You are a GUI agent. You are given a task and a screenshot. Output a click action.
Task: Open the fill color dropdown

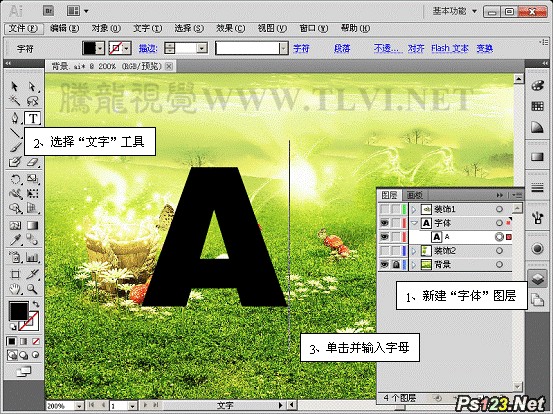pyautogui.click(x=100, y=48)
